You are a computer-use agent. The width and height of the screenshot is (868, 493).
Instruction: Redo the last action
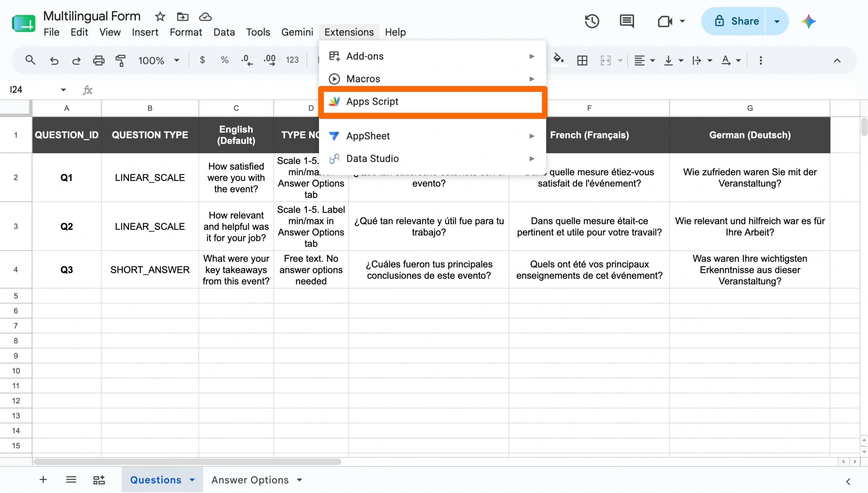[76, 61]
